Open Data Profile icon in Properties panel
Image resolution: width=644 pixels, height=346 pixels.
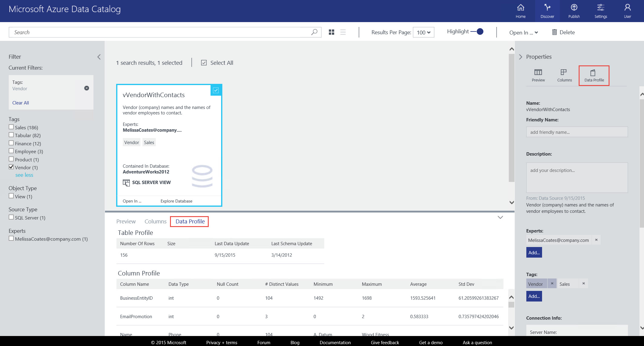coord(594,75)
